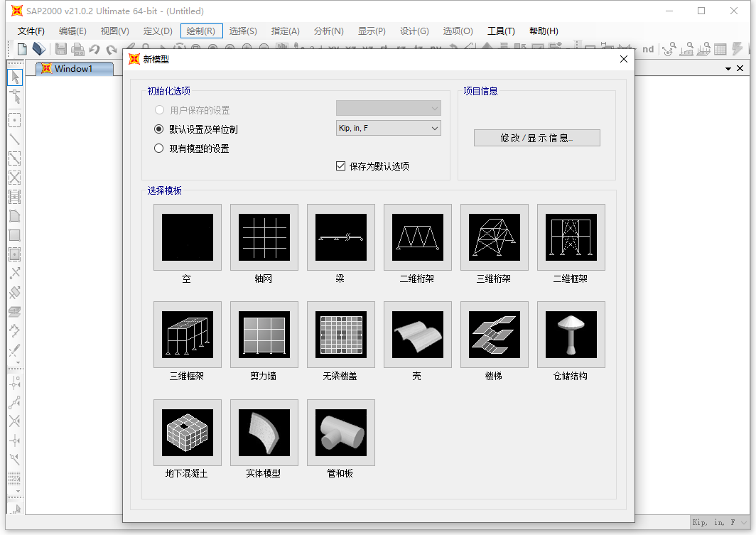
Task: Open the 编辑(E) menu
Action: coord(72,31)
